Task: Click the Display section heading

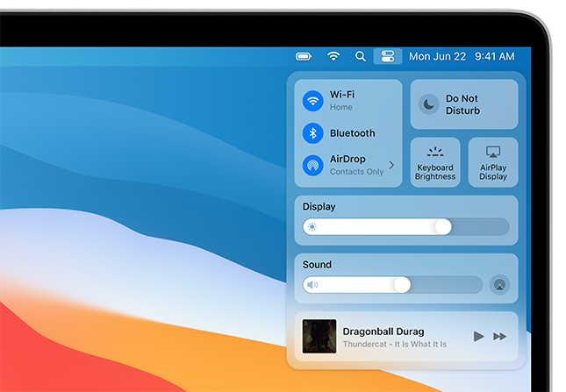Action: coord(319,207)
